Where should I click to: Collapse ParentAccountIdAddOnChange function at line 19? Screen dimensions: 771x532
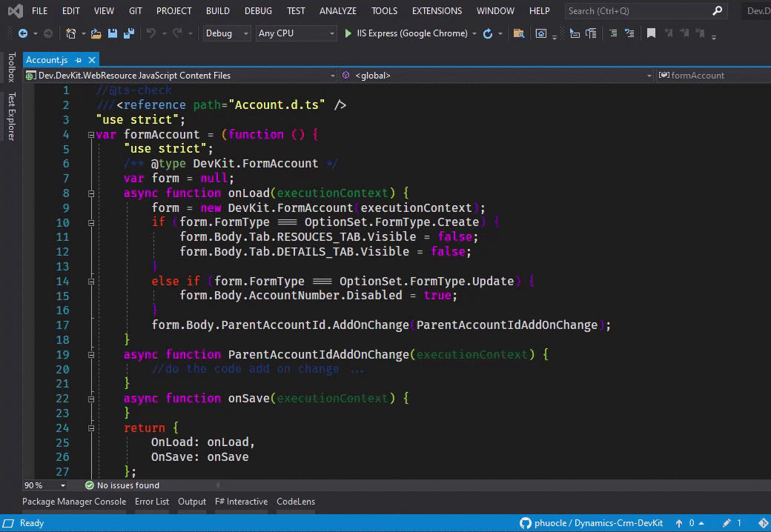pyautogui.click(x=91, y=355)
